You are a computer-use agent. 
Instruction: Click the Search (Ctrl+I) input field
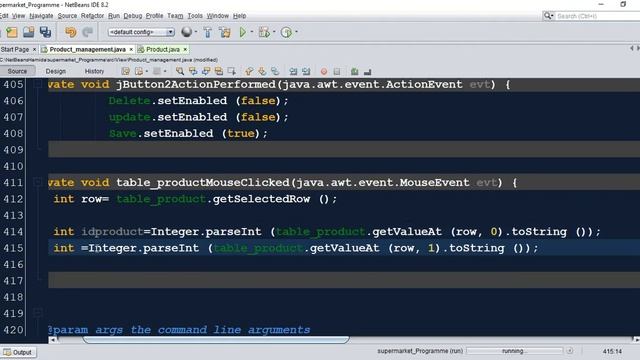click(598, 16)
